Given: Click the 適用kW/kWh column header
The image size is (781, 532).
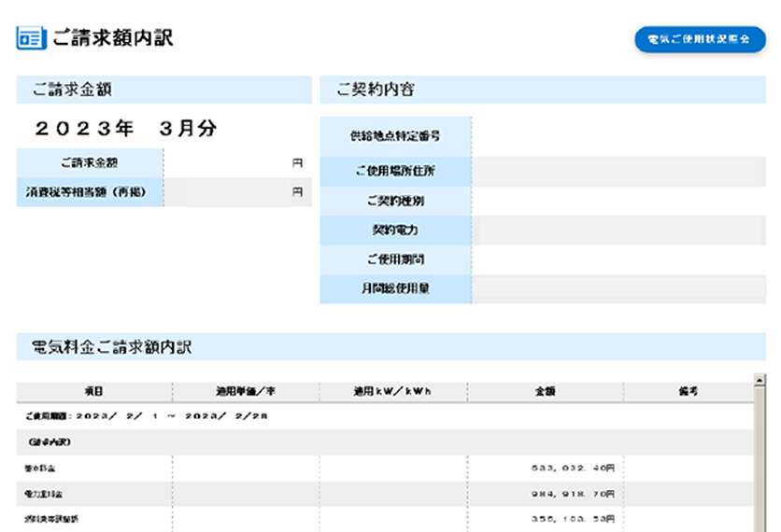Looking at the screenshot, I should click(x=392, y=392).
